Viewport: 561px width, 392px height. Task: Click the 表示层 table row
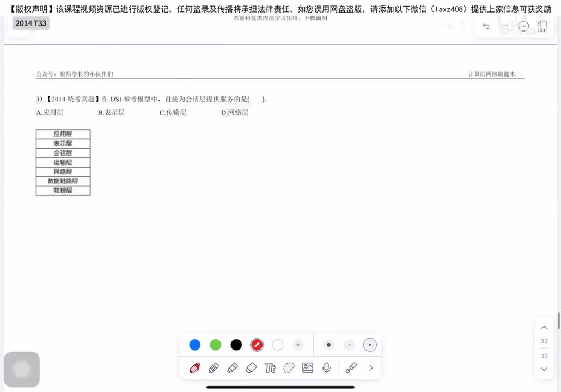[x=63, y=143]
